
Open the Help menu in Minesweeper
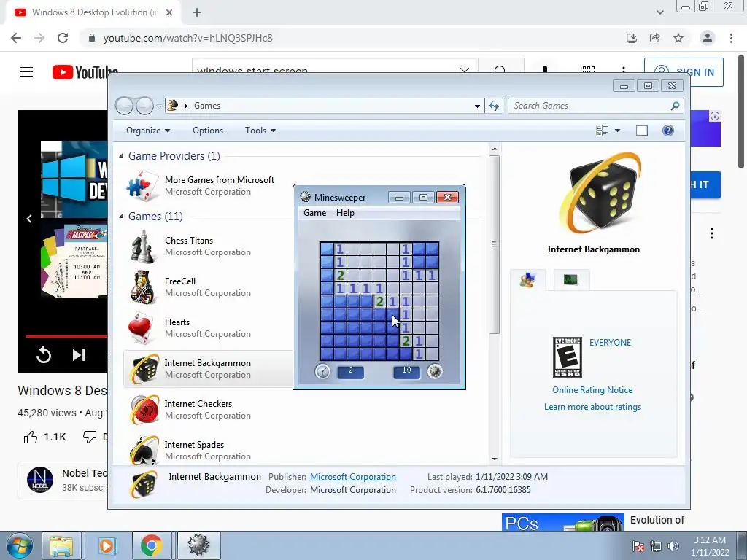(x=345, y=213)
